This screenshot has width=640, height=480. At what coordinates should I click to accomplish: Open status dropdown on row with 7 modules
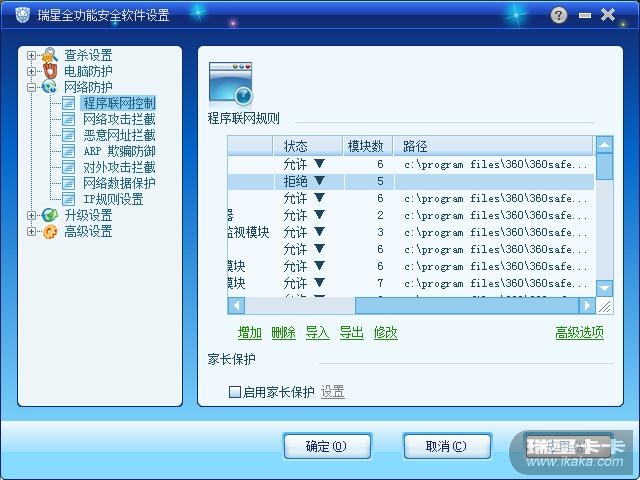(319, 282)
